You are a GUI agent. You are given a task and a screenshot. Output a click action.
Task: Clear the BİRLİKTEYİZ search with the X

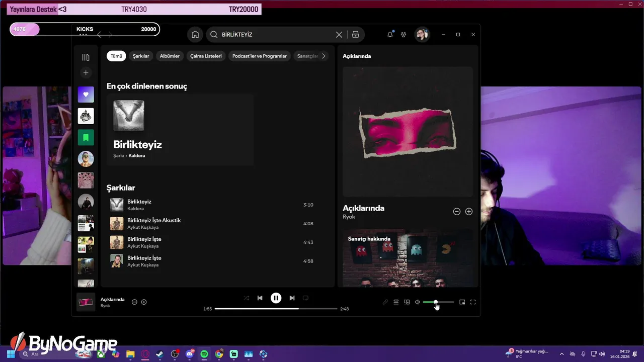(339, 35)
